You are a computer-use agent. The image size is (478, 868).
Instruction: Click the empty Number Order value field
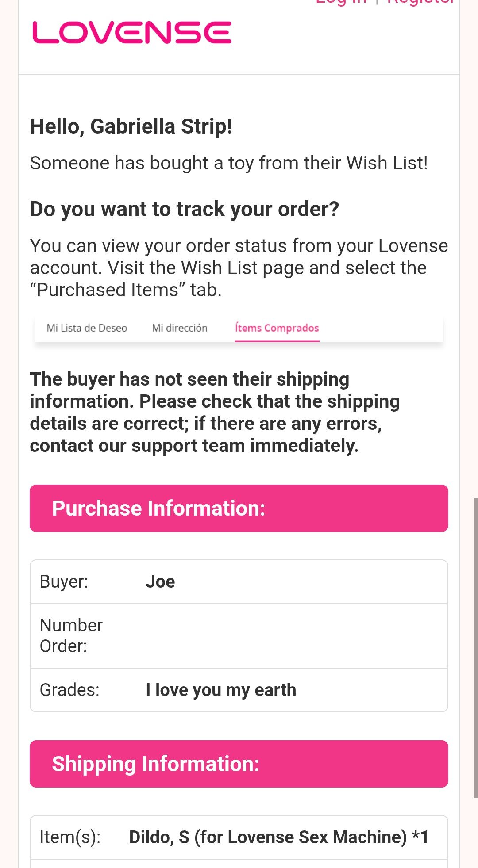click(x=292, y=636)
